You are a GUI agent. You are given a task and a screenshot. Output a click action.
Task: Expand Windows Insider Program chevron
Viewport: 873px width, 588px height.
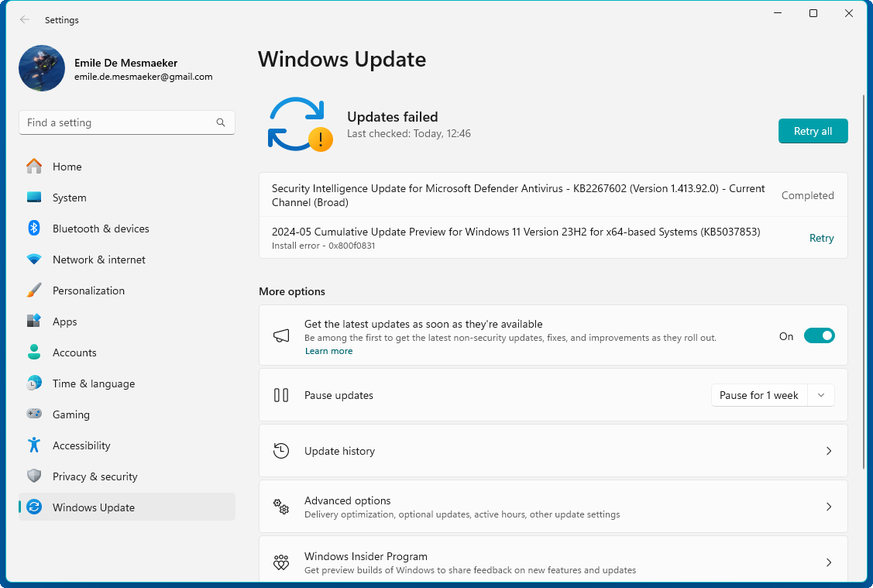[829, 562]
